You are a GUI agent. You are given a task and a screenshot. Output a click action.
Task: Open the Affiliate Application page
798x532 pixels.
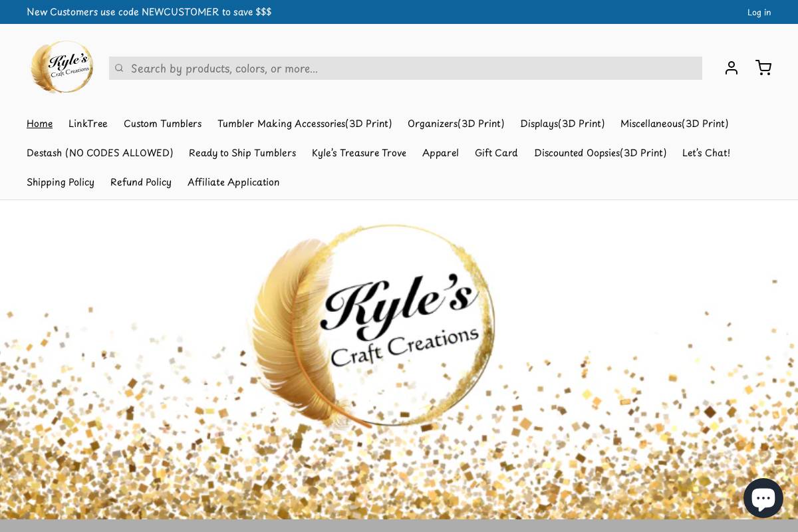tap(233, 182)
